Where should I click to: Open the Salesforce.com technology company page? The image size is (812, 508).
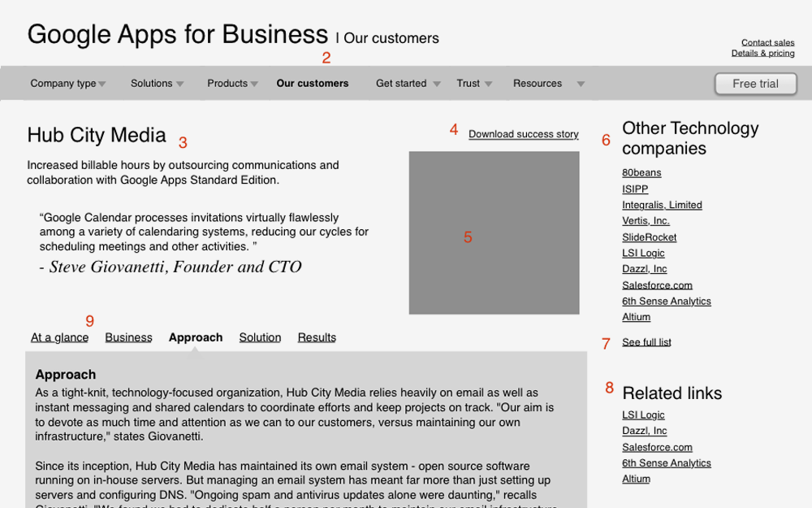(x=657, y=285)
